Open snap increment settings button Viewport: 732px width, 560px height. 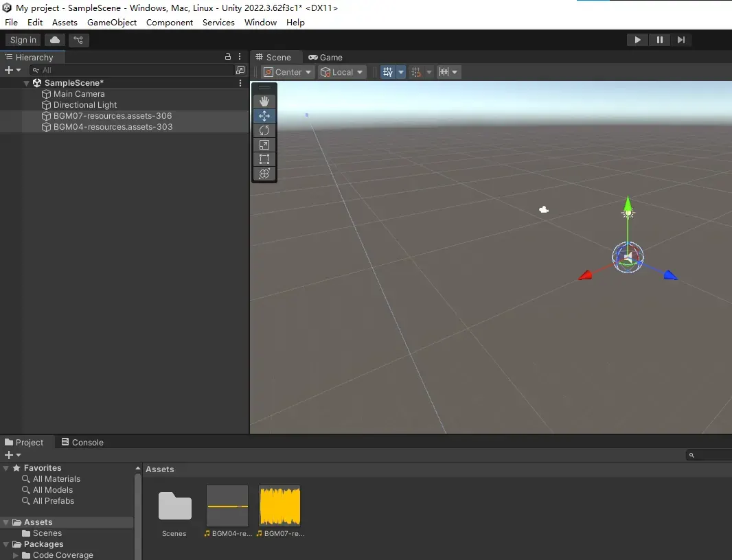click(x=448, y=72)
